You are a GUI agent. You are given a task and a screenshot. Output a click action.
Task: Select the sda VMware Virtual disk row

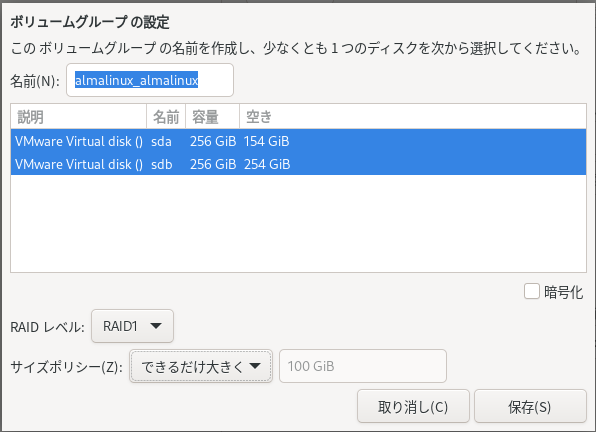(x=298, y=141)
